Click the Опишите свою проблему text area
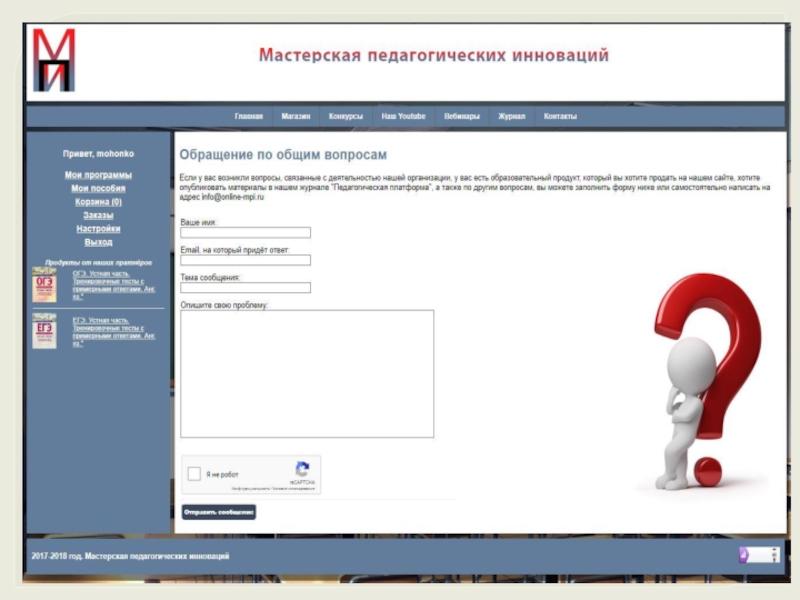Image resolution: width=800 pixels, height=600 pixels. tap(307, 373)
